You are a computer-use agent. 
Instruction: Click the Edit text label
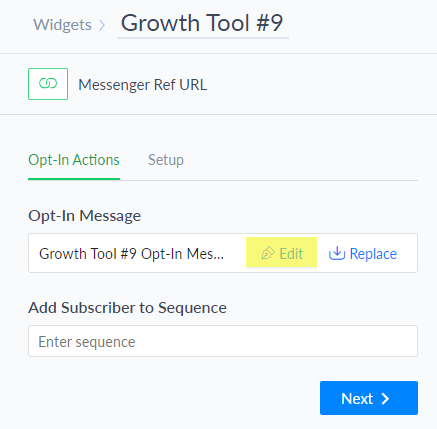click(291, 254)
